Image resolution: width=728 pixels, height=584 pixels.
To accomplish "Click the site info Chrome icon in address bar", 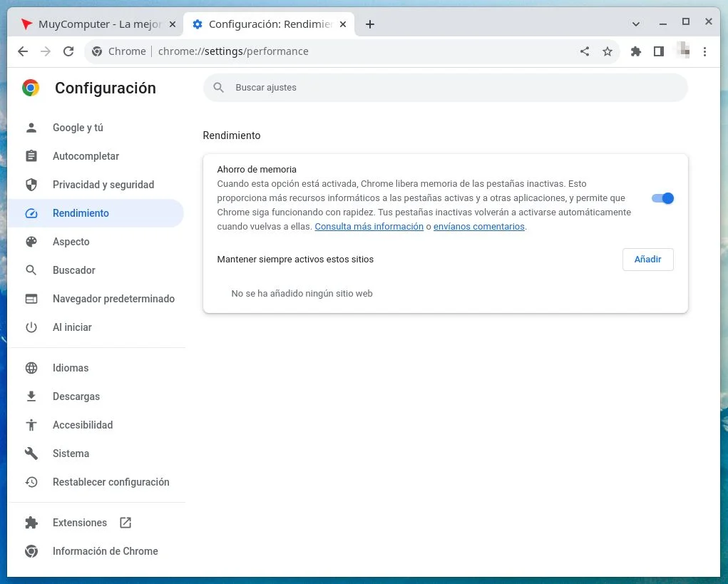I will [97, 51].
